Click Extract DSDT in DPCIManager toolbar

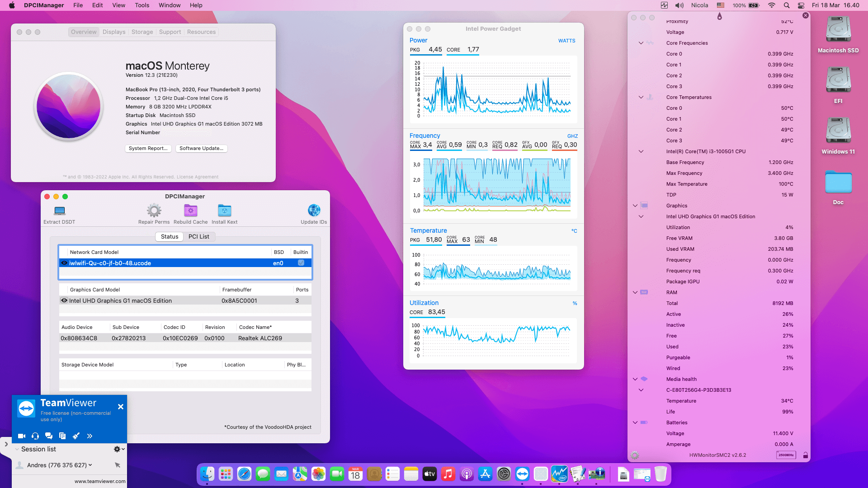(59, 214)
